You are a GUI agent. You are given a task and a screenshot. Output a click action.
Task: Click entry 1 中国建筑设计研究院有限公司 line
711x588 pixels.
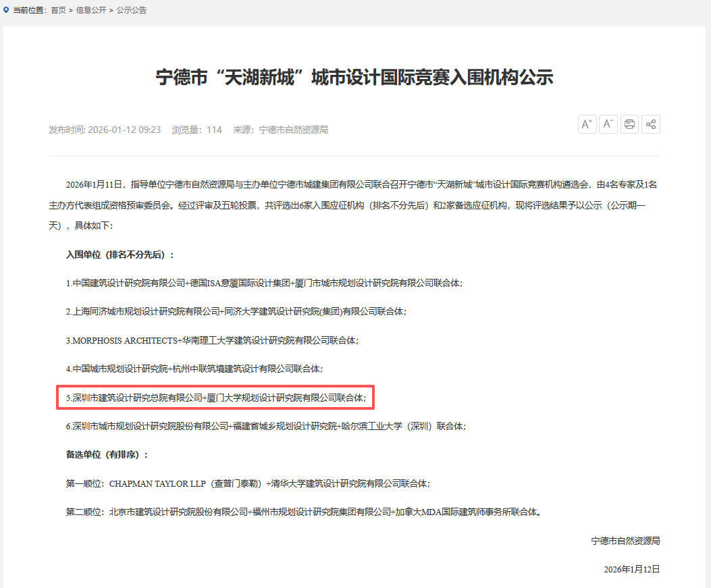[264, 284]
